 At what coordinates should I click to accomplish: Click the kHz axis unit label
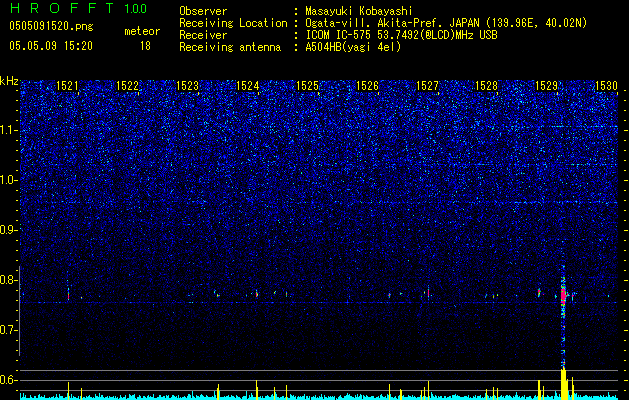9,81
